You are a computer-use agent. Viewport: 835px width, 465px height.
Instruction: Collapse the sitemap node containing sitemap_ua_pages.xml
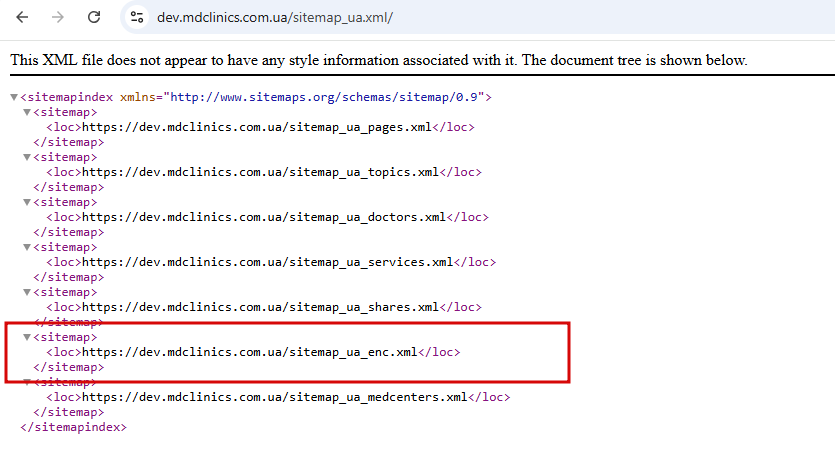(27, 112)
